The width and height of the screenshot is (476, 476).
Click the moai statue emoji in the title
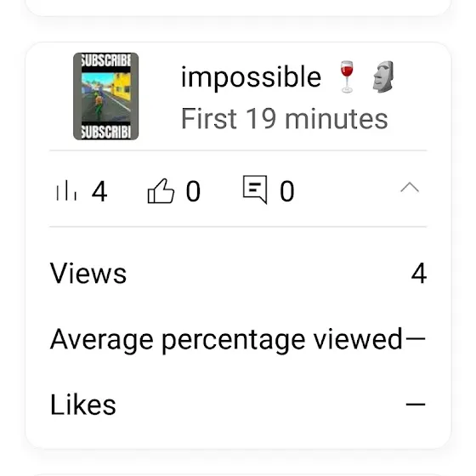[x=383, y=76]
